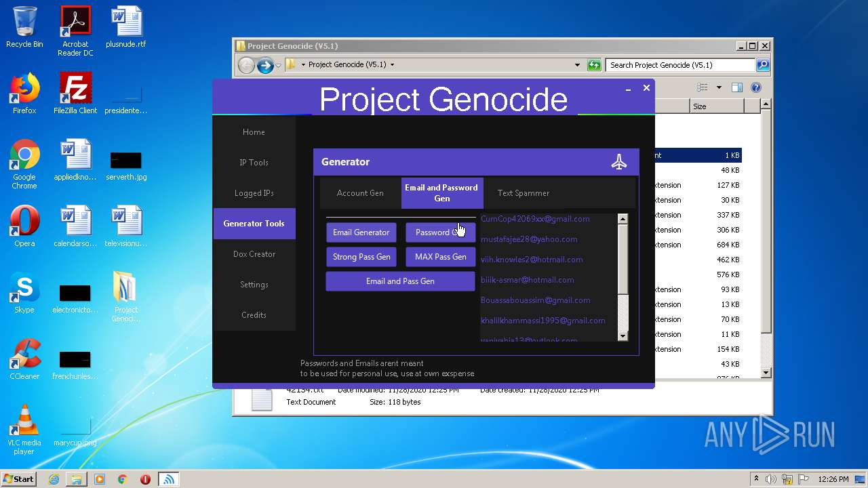868x488 pixels.
Task: Open the Windows Start menu
Action: [18, 479]
